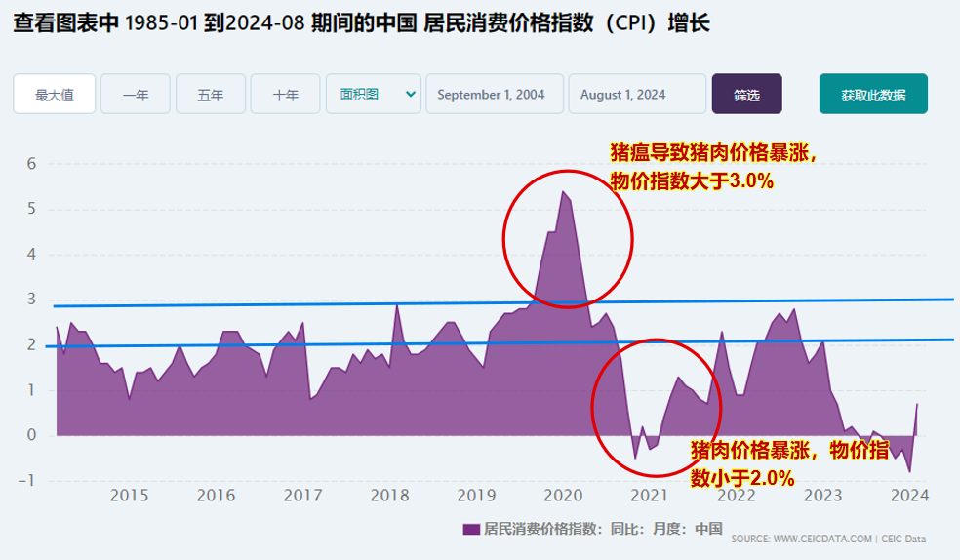This screenshot has height=560, width=960.
Task: Show the 十年 time range
Action: (x=286, y=95)
